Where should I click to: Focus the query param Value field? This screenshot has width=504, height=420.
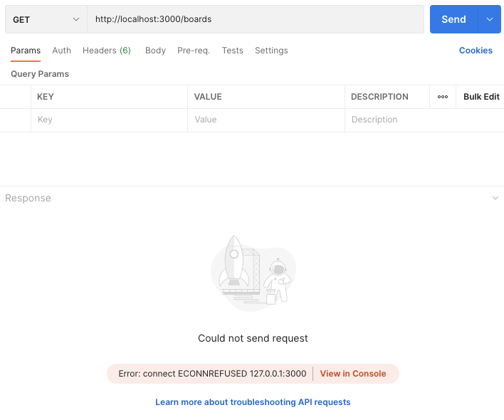[266, 120]
